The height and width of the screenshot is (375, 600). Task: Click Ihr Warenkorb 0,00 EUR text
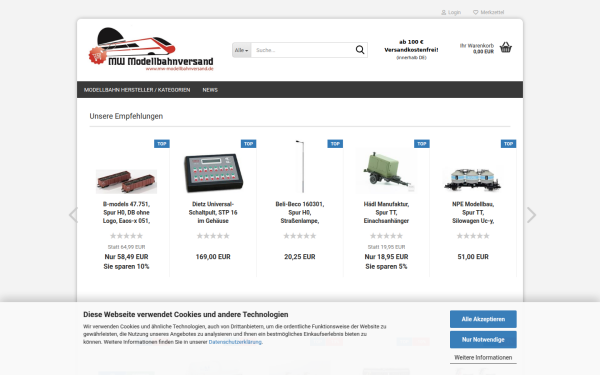pos(477,49)
